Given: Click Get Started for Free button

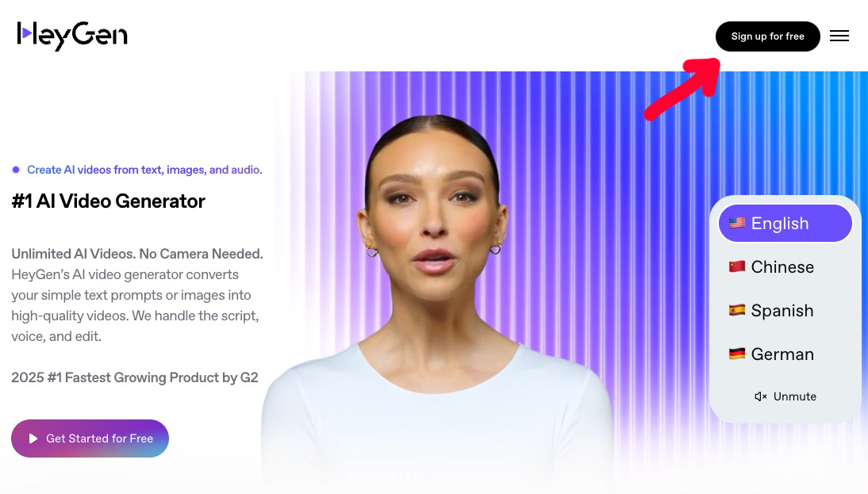Looking at the screenshot, I should [x=90, y=438].
